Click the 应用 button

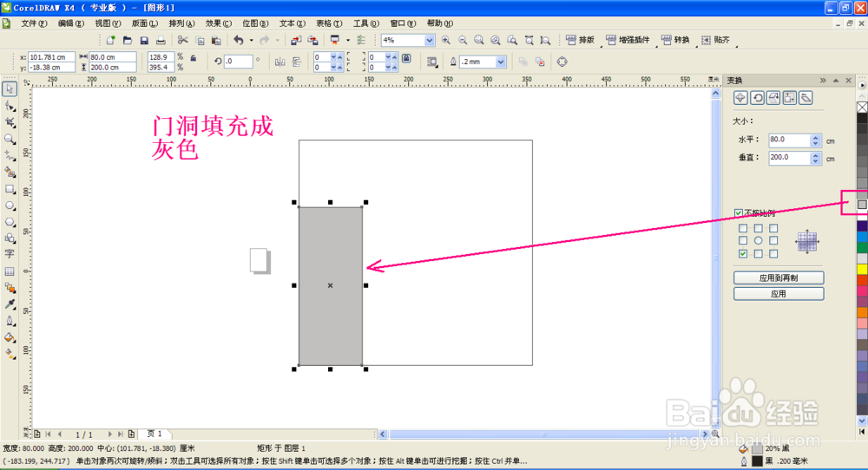coord(779,294)
